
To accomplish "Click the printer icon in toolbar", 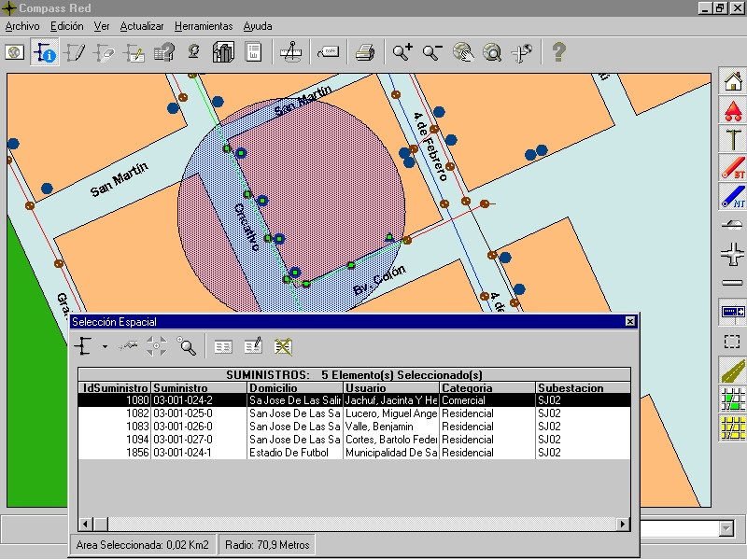I will click(365, 52).
